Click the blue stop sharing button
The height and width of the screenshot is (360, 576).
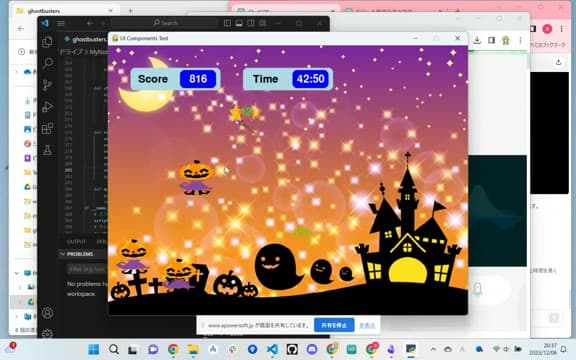(x=334, y=325)
